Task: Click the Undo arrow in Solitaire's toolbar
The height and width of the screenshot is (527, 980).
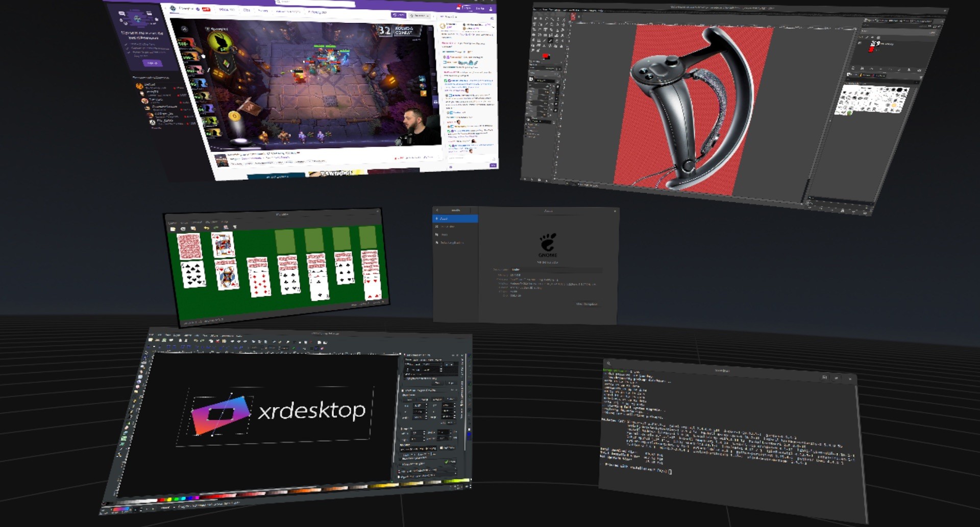Action: tap(206, 228)
